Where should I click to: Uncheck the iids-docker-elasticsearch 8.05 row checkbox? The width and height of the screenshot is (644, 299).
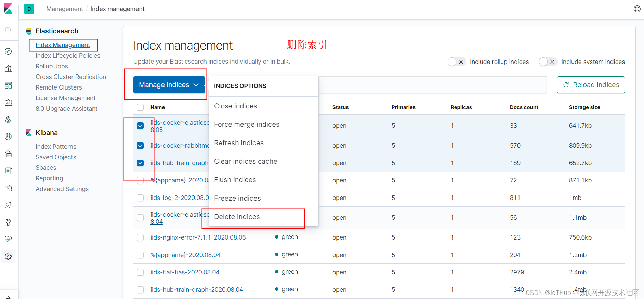point(140,126)
